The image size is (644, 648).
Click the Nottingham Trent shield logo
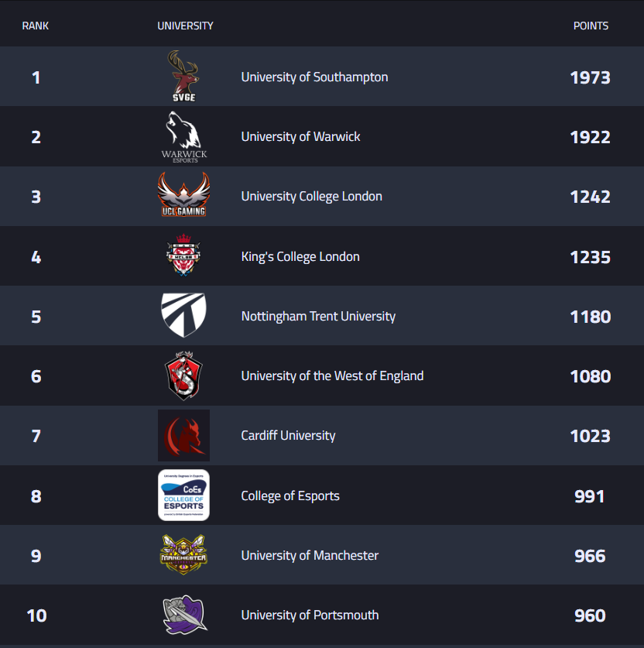click(183, 316)
